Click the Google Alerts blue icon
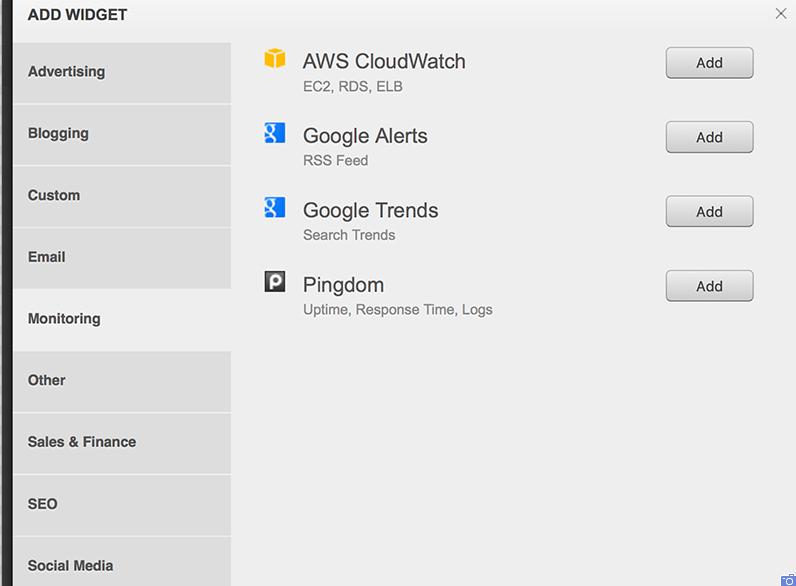This screenshot has height=586, width=796. click(275, 133)
